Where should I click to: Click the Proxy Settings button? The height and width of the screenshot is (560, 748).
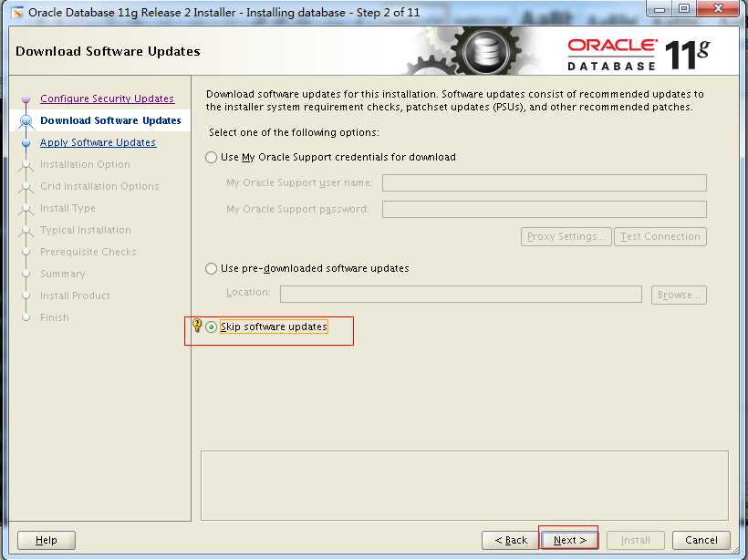click(x=566, y=236)
